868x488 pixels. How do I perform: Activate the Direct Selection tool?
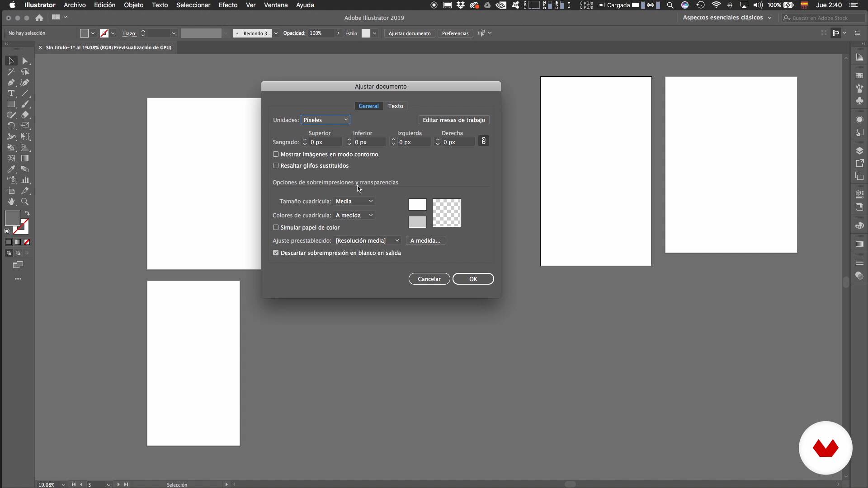pos(25,61)
